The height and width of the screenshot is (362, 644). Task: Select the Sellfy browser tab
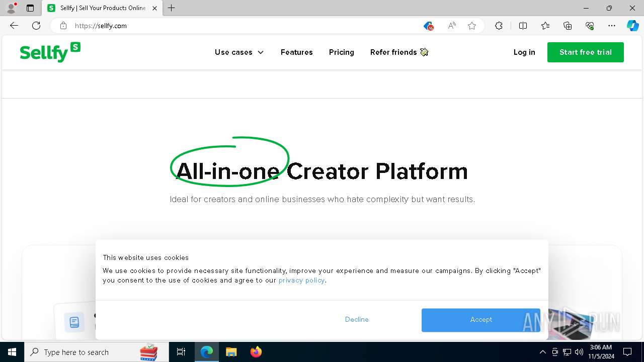(102, 8)
